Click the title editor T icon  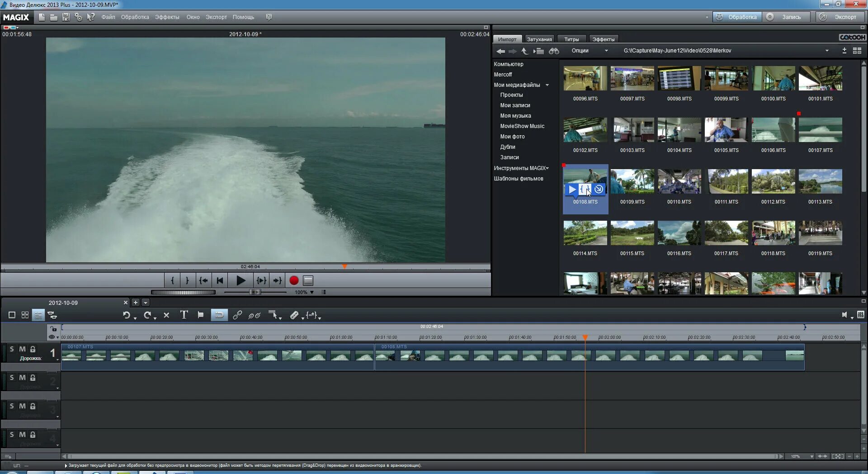pyautogui.click(x=184, y=315)
